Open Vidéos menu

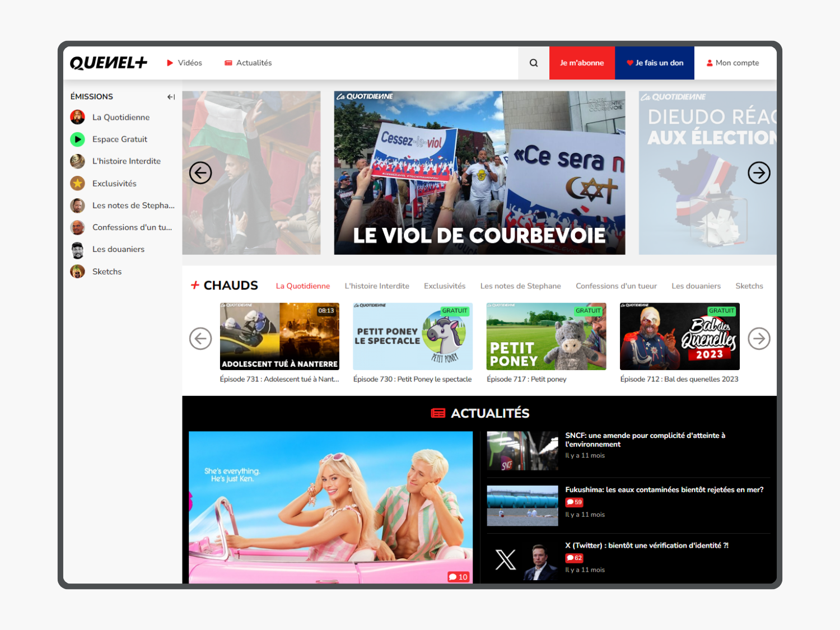point(184,63)
